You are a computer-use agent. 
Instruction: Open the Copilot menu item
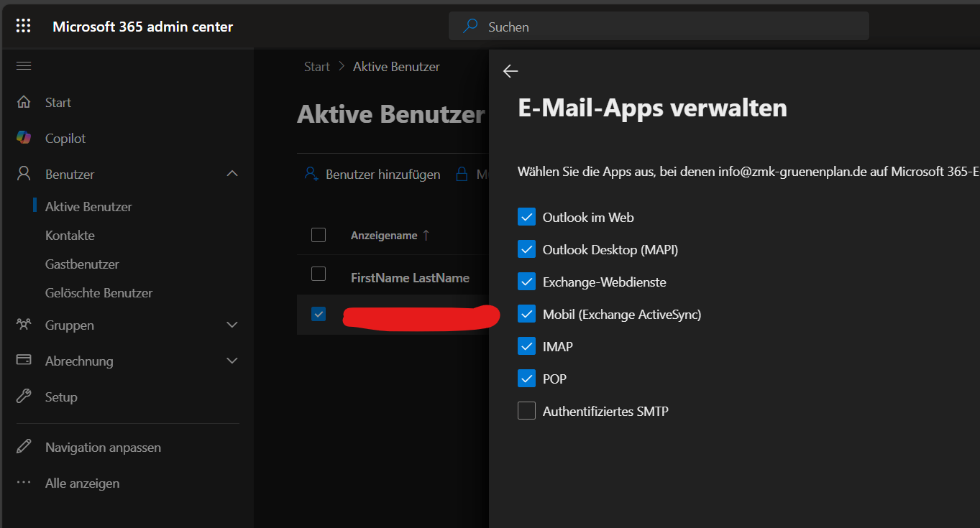[65, 138]
